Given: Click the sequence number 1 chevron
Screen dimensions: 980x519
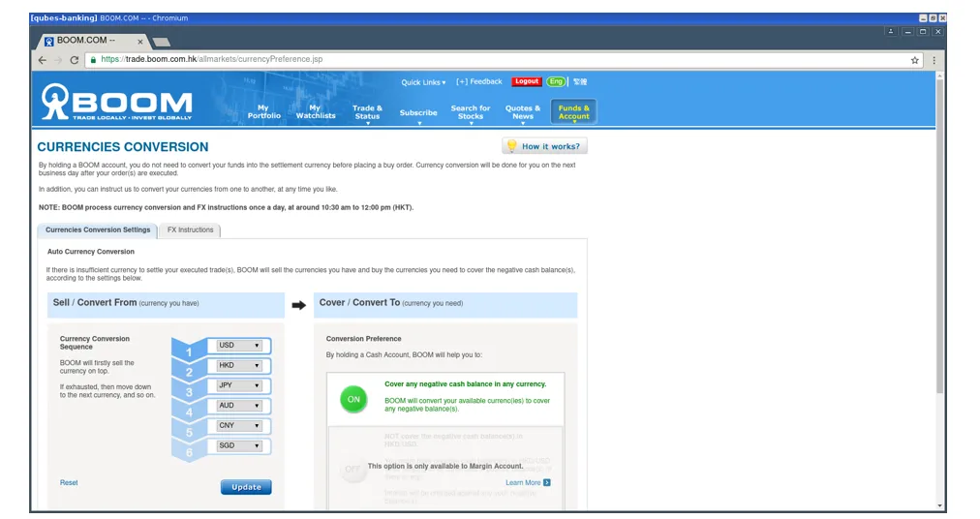Looking at the screenshot, I should (x=189, y=351).
